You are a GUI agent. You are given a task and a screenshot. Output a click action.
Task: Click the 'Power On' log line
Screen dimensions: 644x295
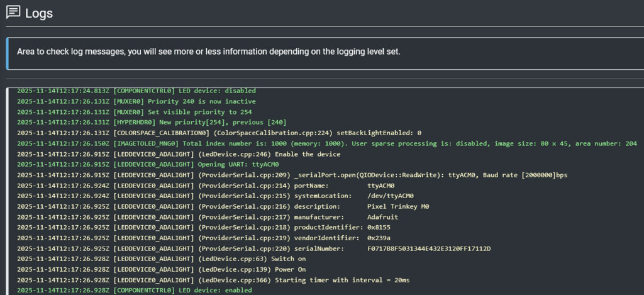pyautogui.click(x=162, y=270)
